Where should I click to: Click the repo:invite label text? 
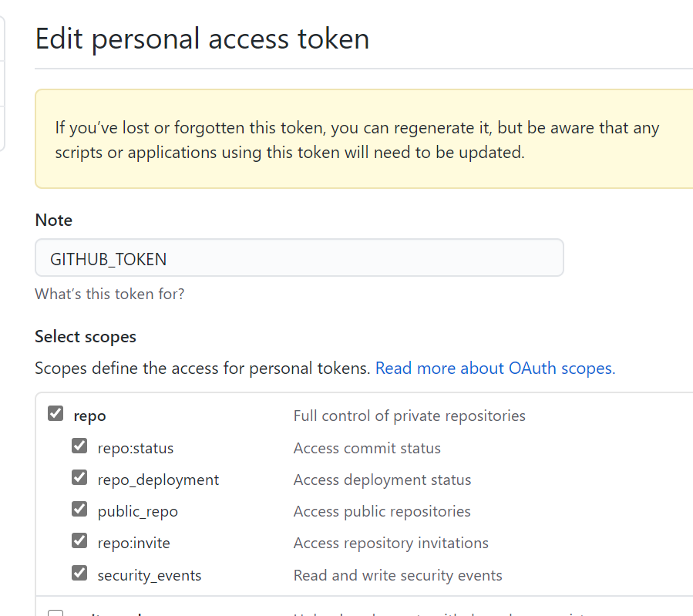(133, 544)
